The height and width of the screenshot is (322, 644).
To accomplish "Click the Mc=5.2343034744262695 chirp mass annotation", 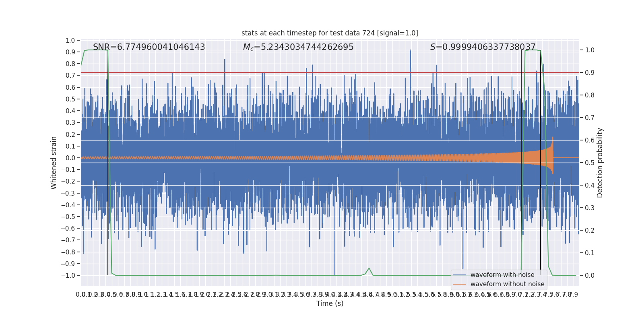I will click(x=298, y=47).
